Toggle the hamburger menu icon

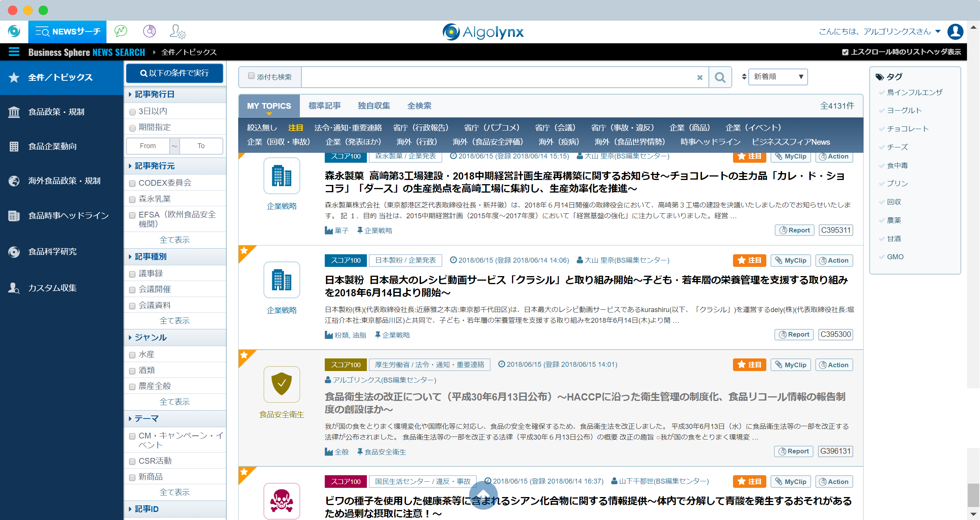[14, 52]
